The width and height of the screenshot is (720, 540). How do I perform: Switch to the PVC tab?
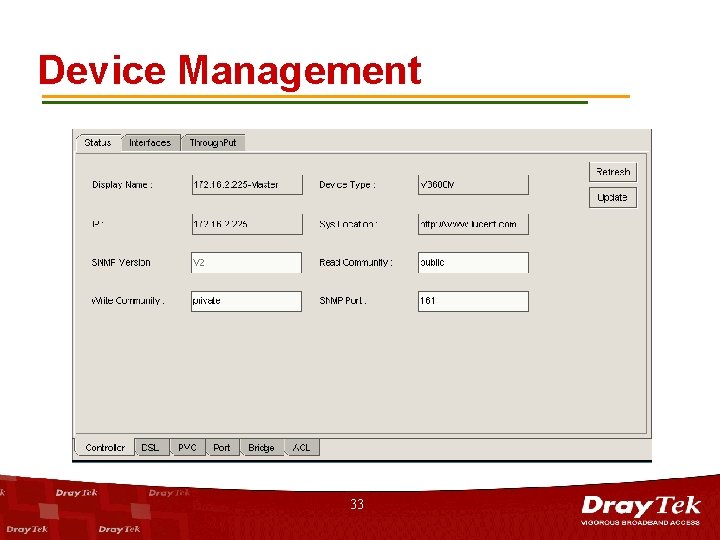pos(187,448)
